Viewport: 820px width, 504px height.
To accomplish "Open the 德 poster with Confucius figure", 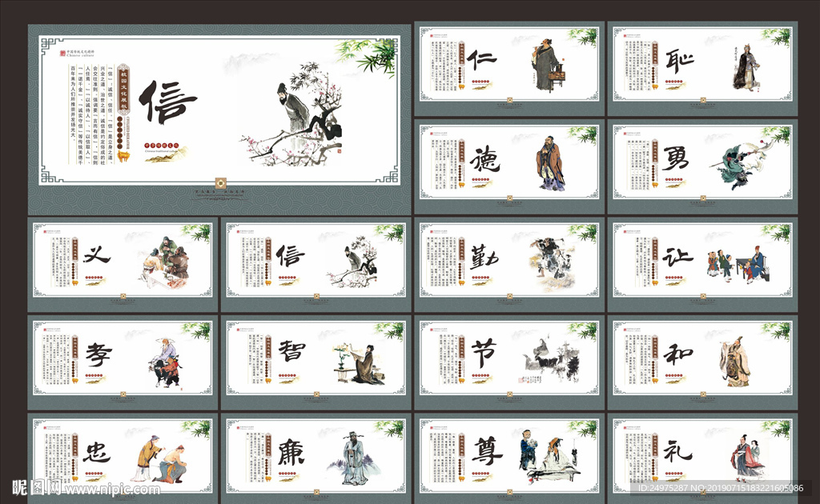I will (x=508, y=166).
